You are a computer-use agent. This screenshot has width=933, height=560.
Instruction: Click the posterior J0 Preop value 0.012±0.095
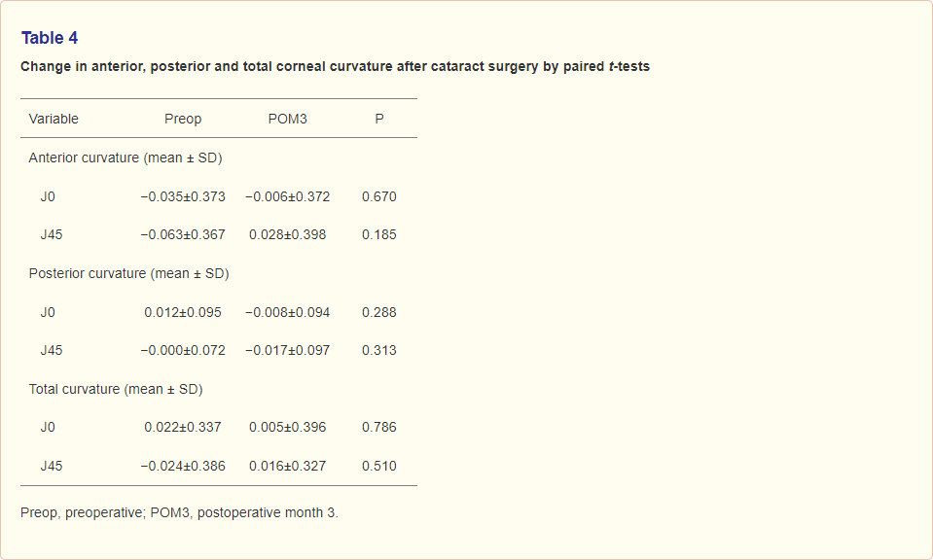[183, 313]
